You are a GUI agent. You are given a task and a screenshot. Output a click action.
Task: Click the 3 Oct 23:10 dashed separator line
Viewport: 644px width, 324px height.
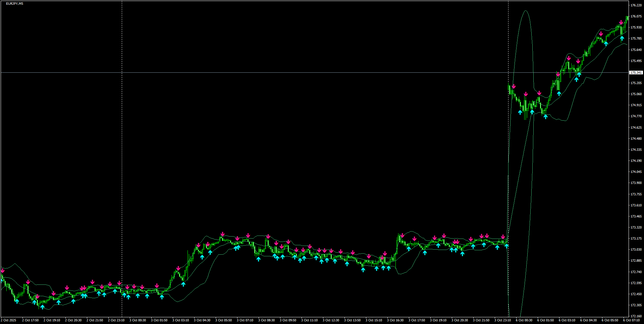click(508, 168)
